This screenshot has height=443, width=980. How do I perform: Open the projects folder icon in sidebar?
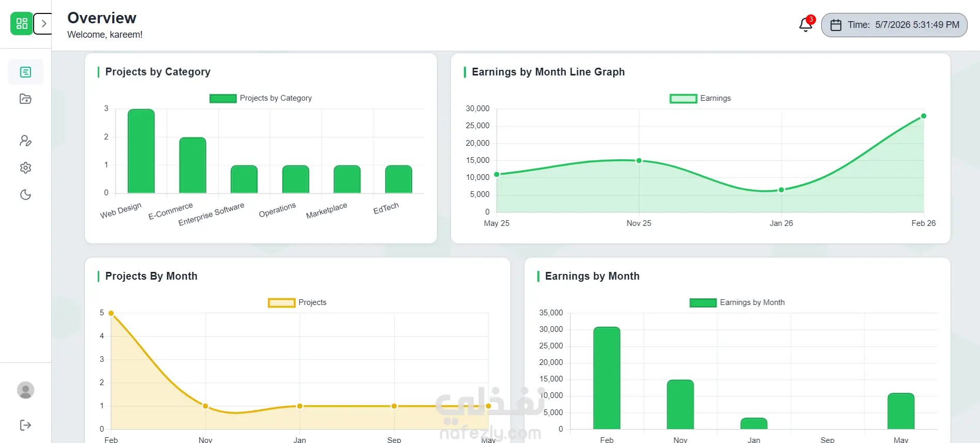click(25, 99)
